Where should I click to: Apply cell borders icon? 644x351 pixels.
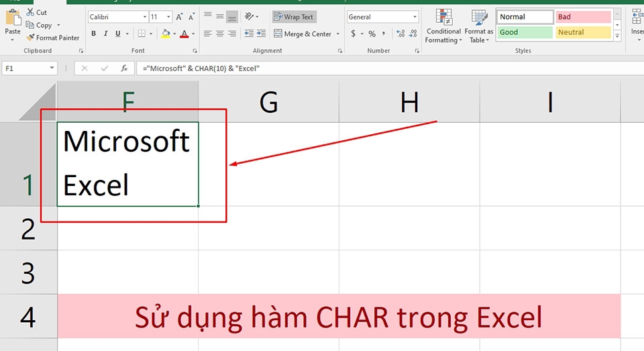[142, 34]
